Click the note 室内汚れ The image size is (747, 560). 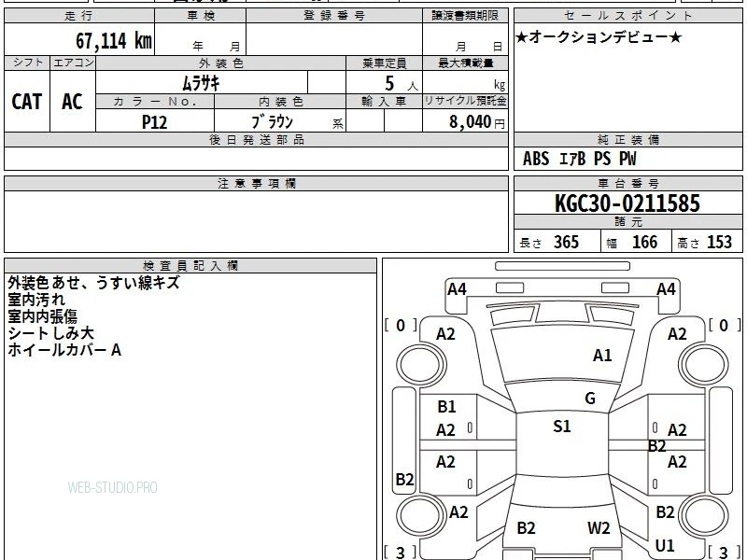click(x=36, y=300)
